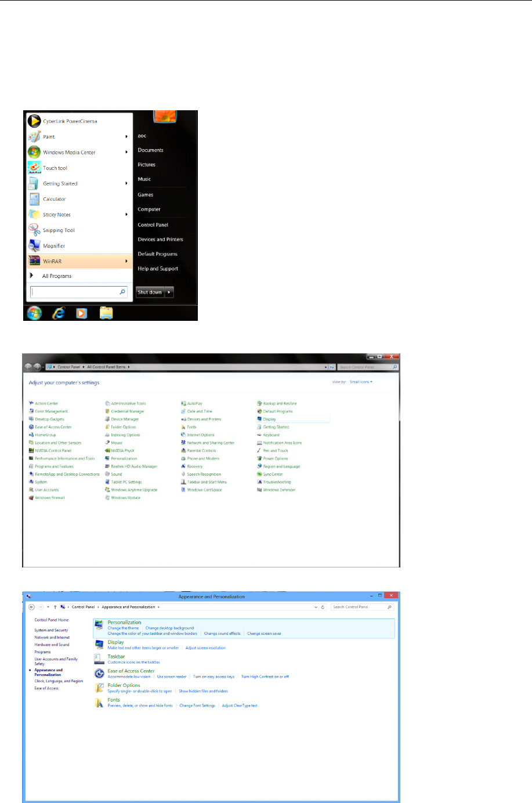This screenshot has width=532, height=803.
Task: Click search box in All Control Panel Items window
Action: click(x=368, y=367)
